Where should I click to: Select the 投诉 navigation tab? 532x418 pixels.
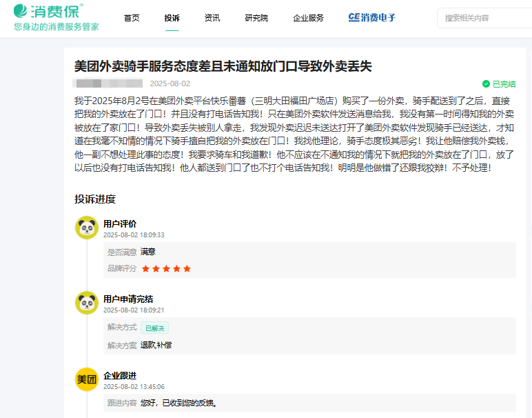point(172,18)
